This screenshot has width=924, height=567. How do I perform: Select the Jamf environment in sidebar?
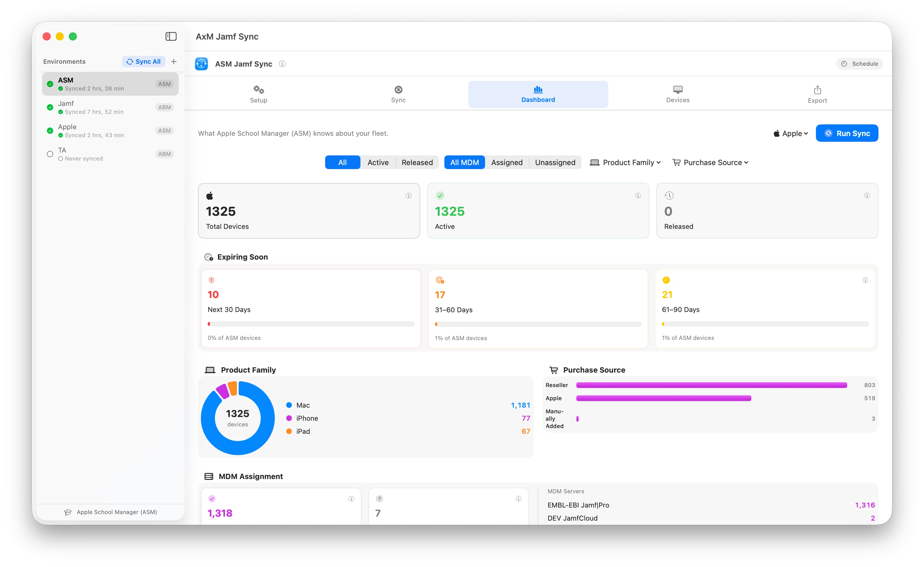click(110, 107)
